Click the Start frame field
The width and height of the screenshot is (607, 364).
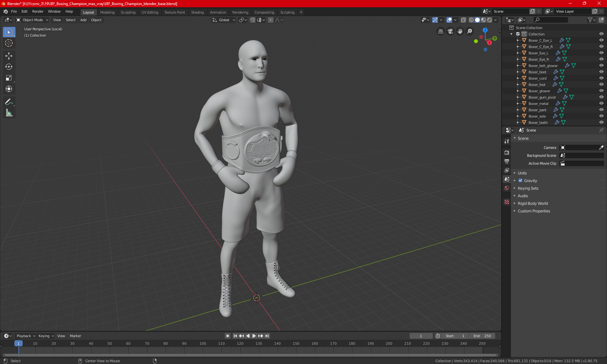point(455,336)
